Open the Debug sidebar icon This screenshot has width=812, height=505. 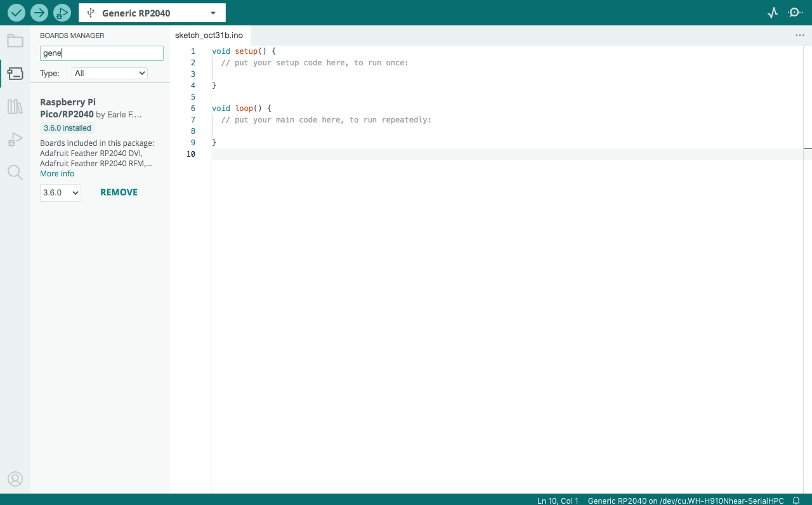point(15,140)
